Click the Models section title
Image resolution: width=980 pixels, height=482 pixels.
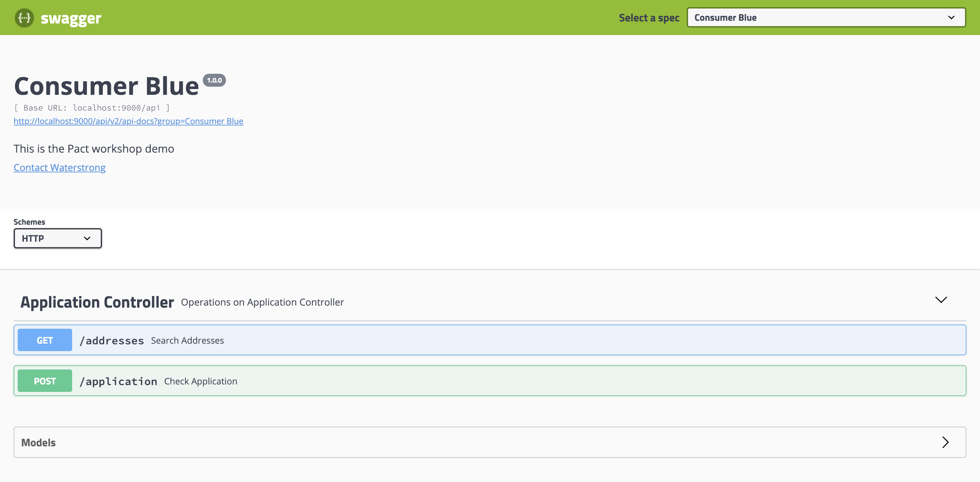point(38,443)
